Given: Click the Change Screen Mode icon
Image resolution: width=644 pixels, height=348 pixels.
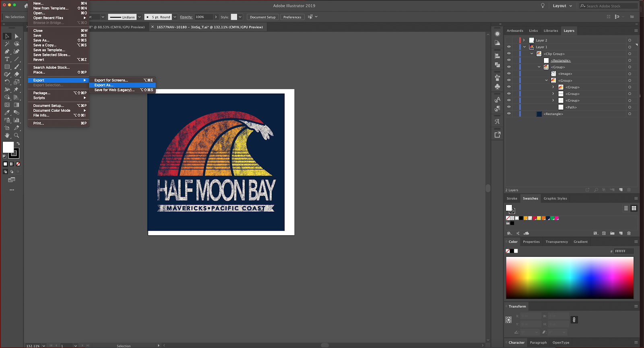Looking at the screenshot, I should click(x=12, y=180).
